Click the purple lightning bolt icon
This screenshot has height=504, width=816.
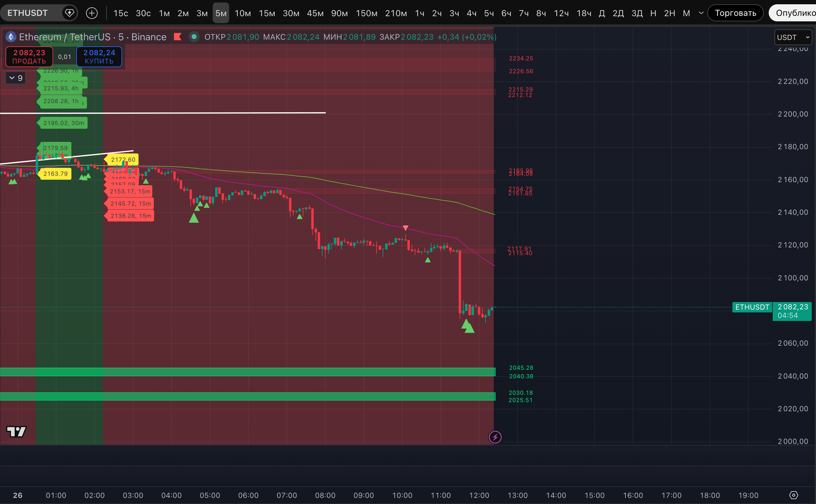click(495, 437)
